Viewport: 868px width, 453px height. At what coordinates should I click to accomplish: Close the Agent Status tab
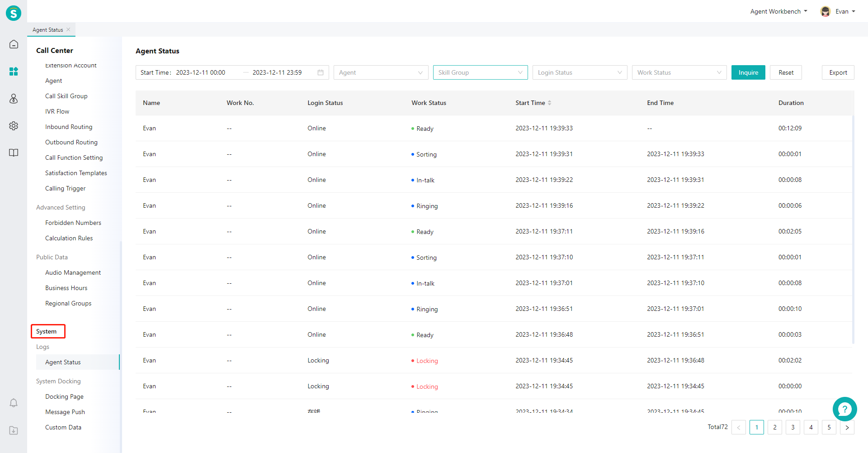click(x=68, y=29)
